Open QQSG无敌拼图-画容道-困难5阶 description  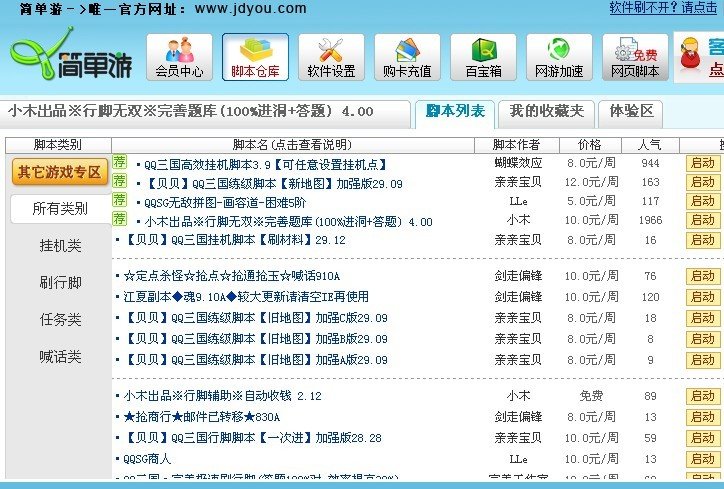tap(225, 203)
